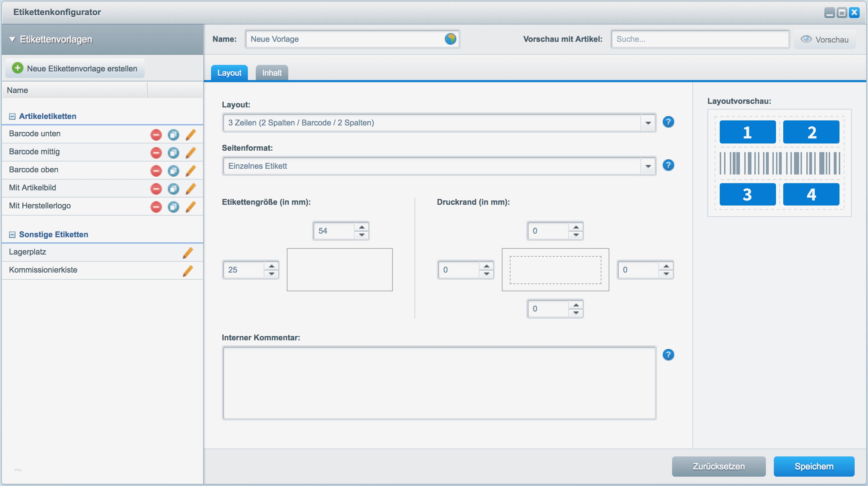The height and width of the screenshot is (486, 868).
Task: Collapse the Artikeletiketten group
Action: tap(12, 116)
